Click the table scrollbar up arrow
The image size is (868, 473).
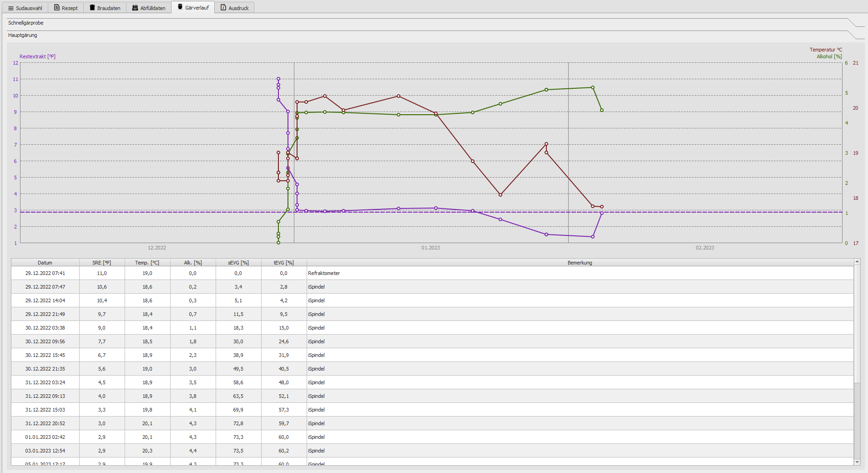pyautogui.click(x=857, y=262)
